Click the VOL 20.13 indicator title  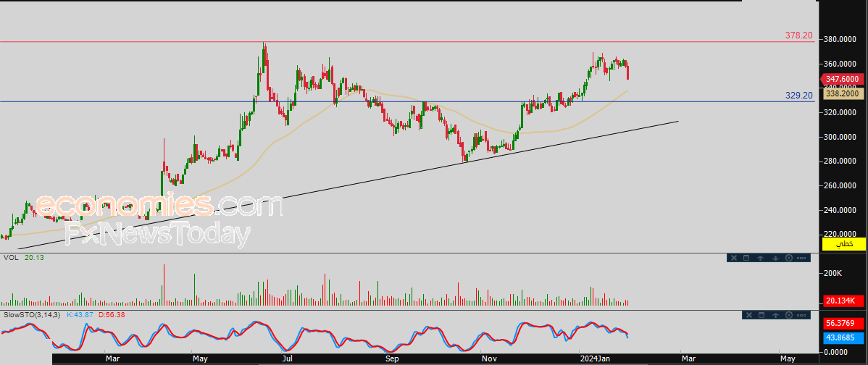pyautogui.click(x=24, y=258)
